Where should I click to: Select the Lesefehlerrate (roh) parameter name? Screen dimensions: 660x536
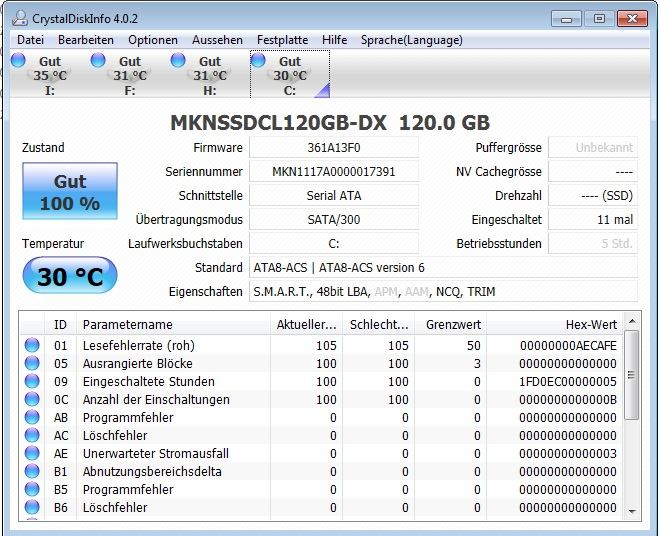pos(139,346)
